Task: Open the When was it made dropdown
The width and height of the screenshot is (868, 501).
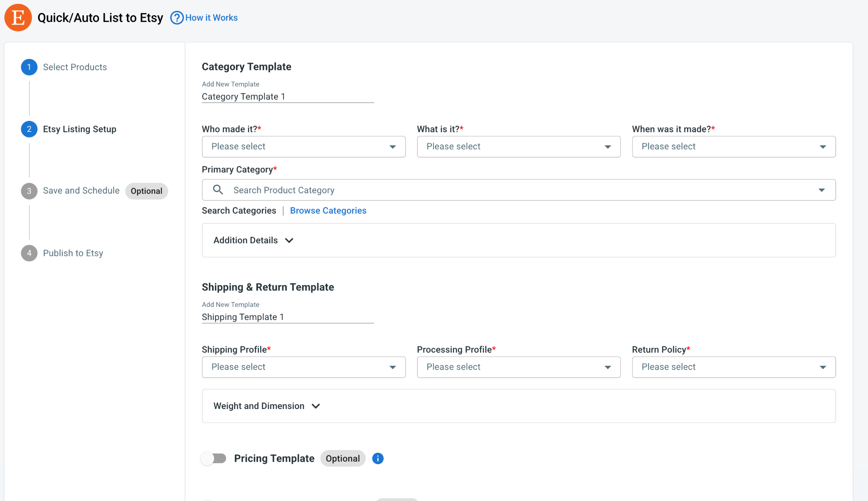Action: [x=734, y=147]
